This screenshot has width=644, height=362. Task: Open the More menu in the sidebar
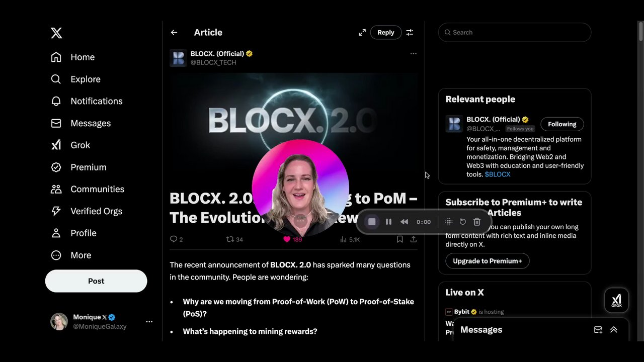tap(71, 255)
